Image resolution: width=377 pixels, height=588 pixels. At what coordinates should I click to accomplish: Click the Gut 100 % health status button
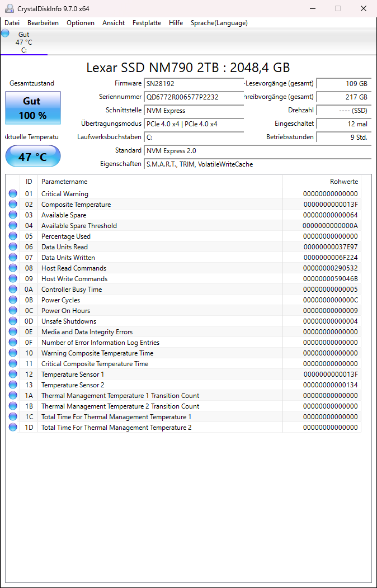tap(33, 108)
